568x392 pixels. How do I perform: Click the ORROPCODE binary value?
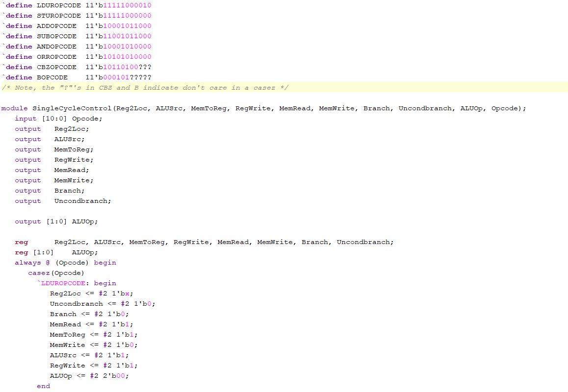tap(127, 57)
